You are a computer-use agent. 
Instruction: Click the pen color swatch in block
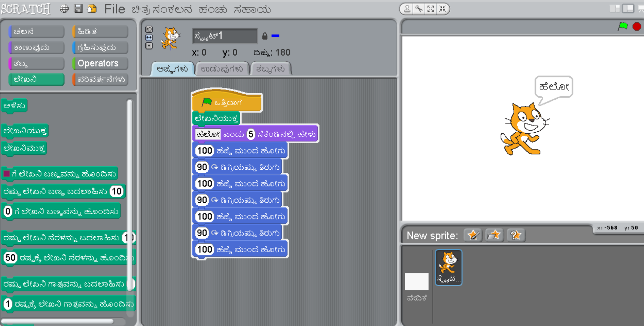click(7, 174)
